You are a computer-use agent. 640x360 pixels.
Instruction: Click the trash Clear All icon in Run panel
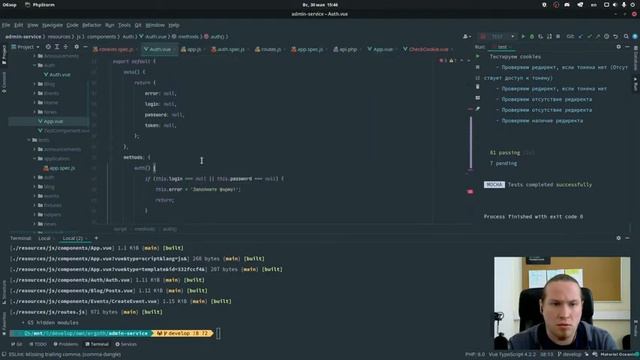tap(478, 87)
